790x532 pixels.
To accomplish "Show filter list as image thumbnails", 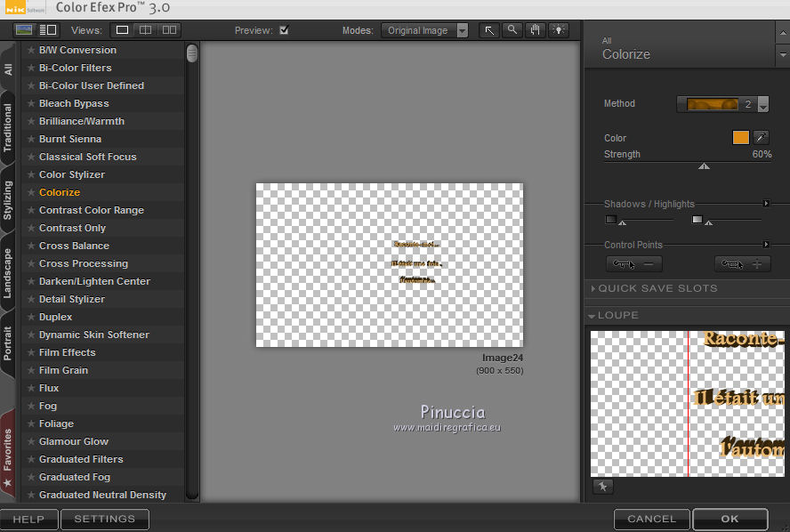I will (x=24, y=30).
